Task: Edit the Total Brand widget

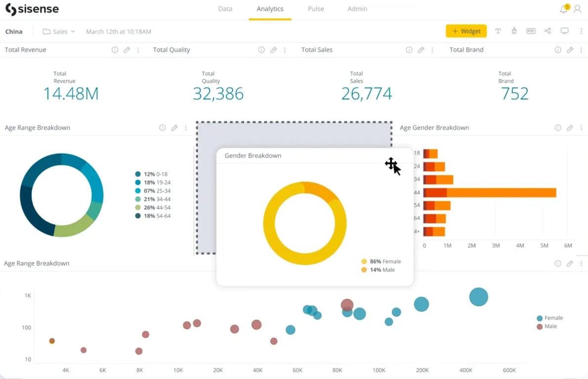Action: (x=570, y=50)
